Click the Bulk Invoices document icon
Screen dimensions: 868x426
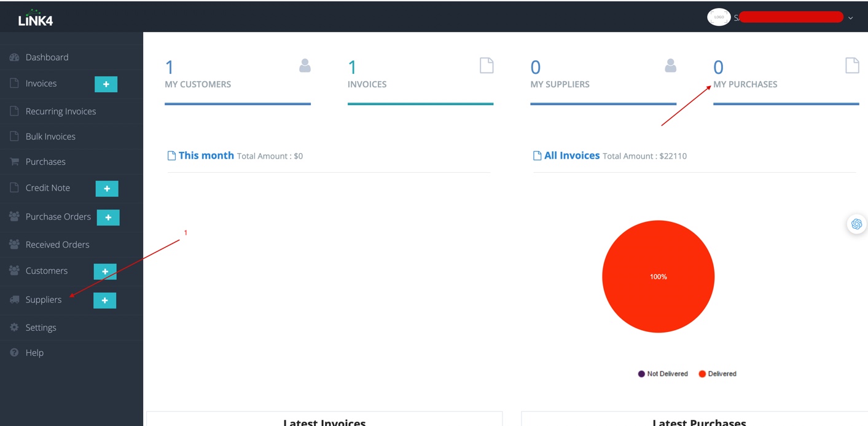(x=14, y=136)
